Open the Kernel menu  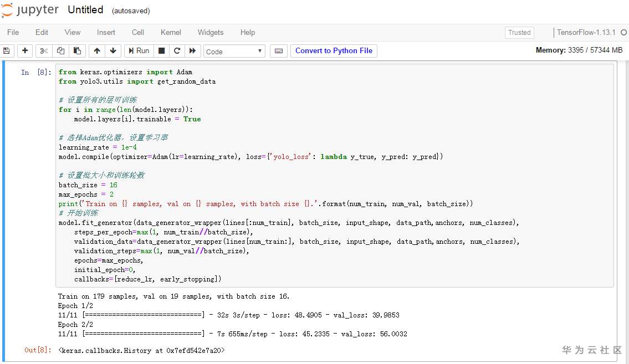(x=171, y=32)
